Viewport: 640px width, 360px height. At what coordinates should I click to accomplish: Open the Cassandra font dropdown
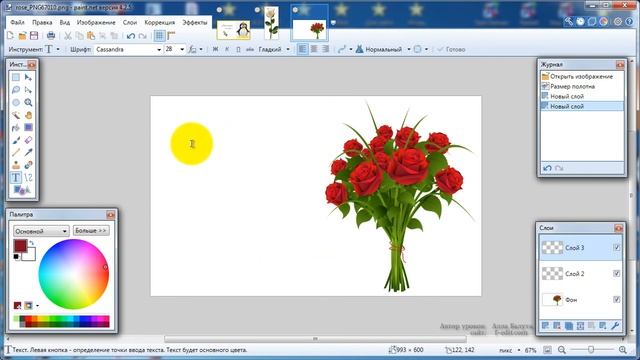coord(159,49)
